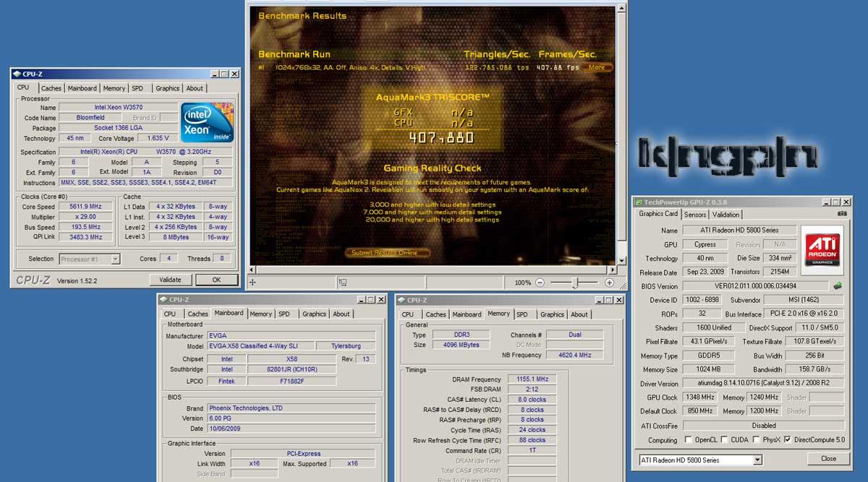Click the GPU-Z Close button
The width and height of the screenshot is (868, 482).
pyautogui.click(x=828, y=459)
